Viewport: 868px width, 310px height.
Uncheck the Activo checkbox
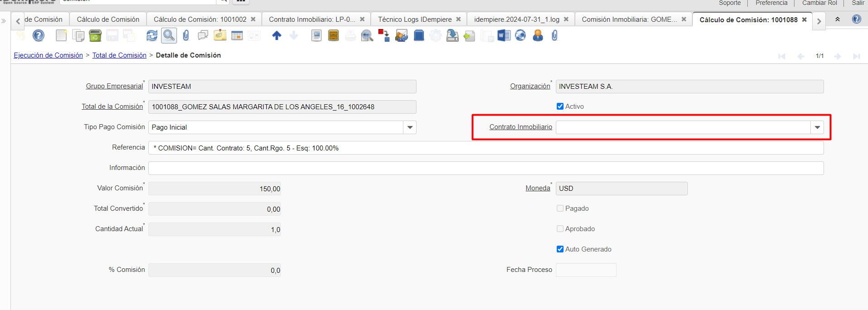tap(560, 107)
